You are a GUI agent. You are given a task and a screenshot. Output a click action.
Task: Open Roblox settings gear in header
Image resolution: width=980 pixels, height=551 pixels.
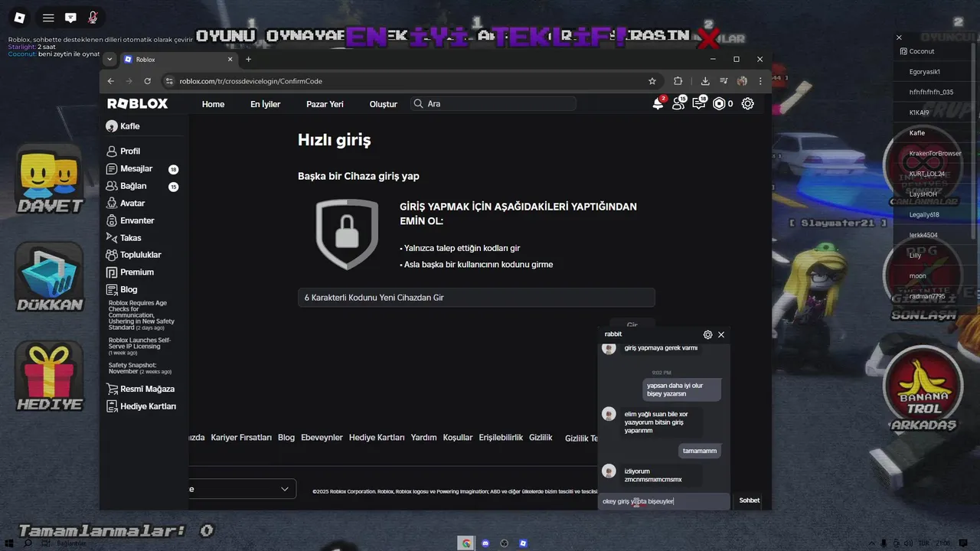pyautogui.click(x=748, y=103)
